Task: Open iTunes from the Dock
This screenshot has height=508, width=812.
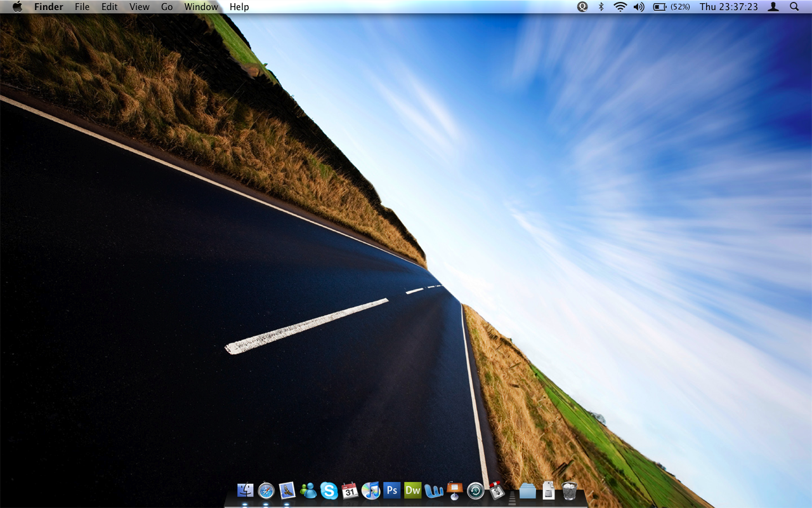Action: click(370, 490)
